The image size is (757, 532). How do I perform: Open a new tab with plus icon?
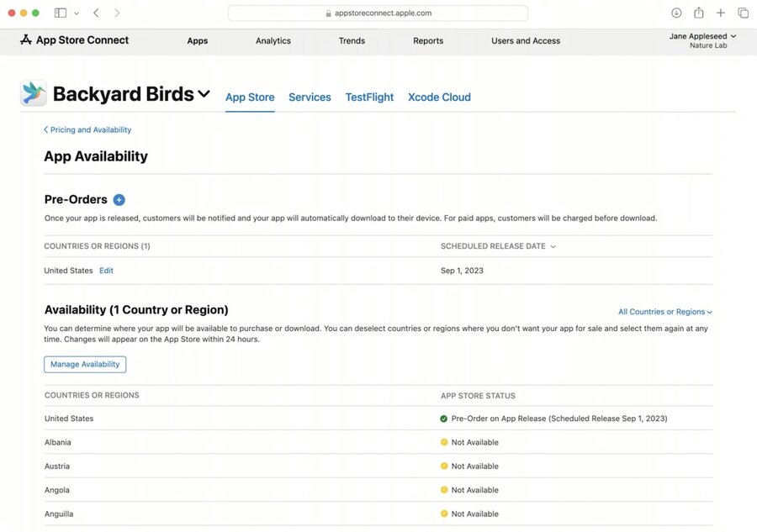(x=720, y=13)
